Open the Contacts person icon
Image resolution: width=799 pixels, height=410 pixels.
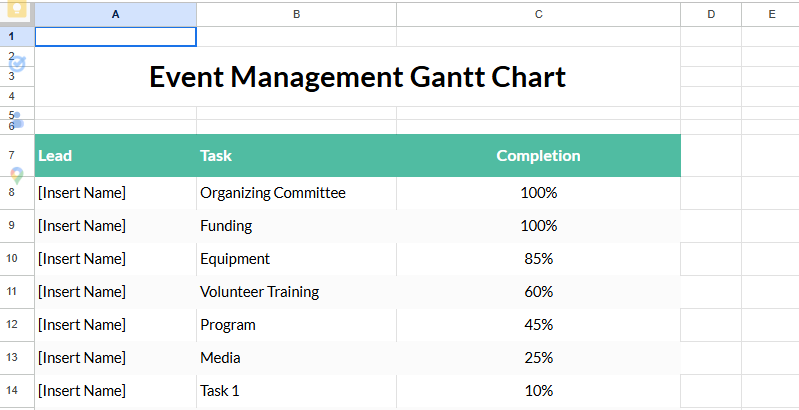(x=16, y=120)
